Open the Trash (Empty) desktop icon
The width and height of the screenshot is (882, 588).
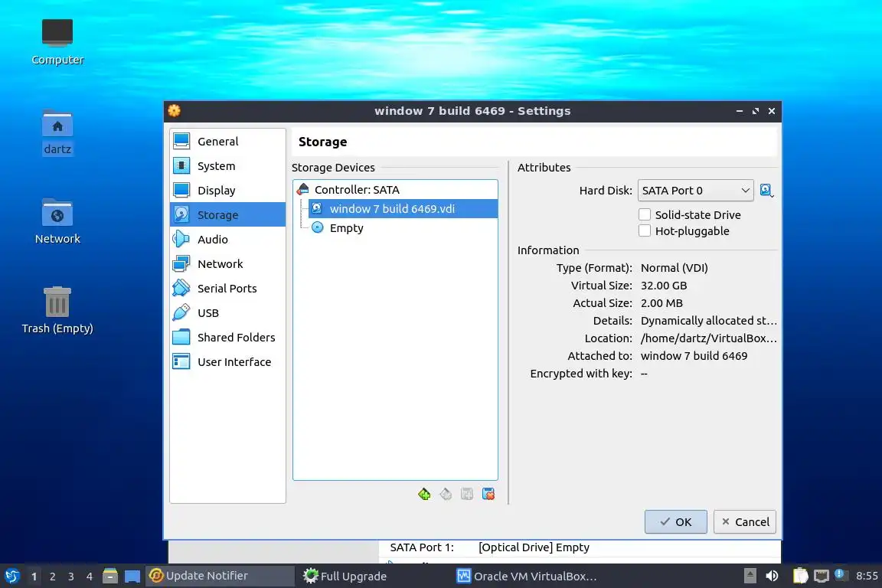pyautogui.click(x=57, y=310)
